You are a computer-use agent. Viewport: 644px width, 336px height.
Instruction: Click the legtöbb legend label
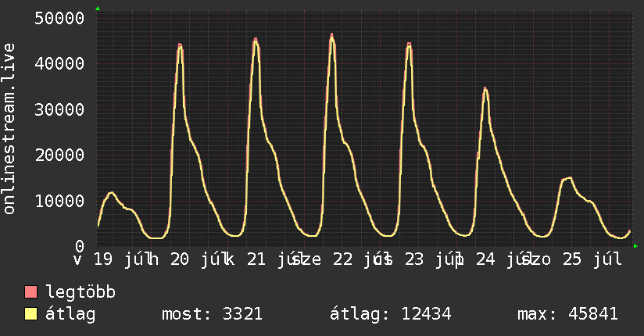[x=80, y=291]
